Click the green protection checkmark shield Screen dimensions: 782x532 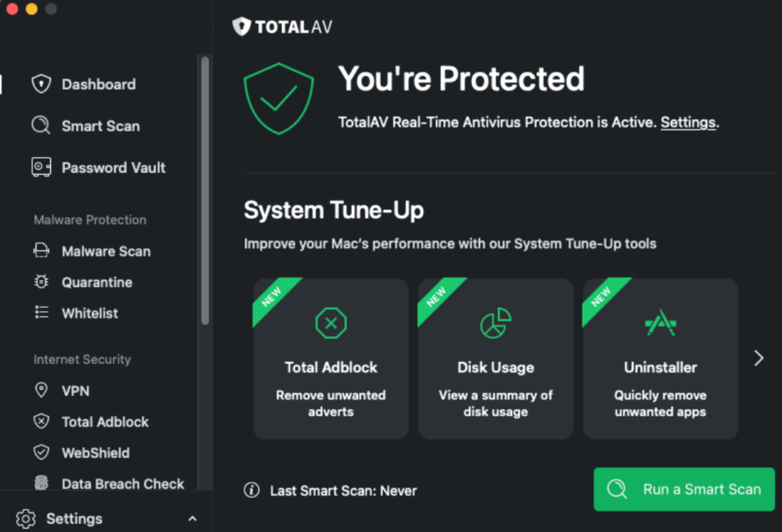point(279,98)
